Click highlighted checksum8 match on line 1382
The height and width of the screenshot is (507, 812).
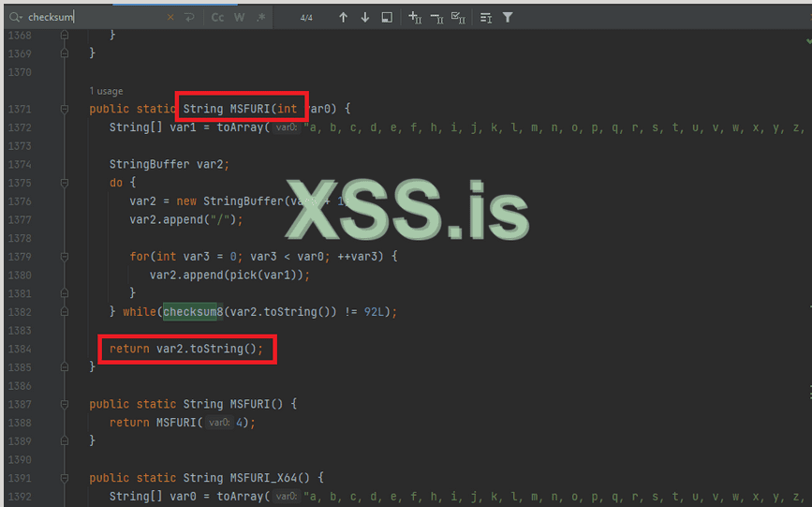(193, 311)
